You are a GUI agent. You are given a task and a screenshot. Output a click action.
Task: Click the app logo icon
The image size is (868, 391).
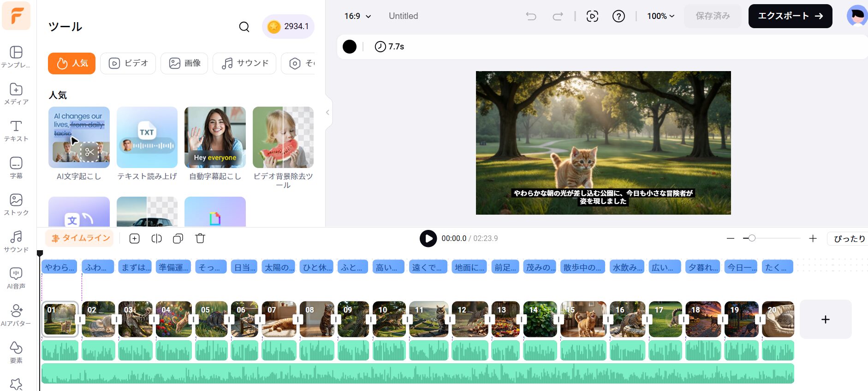pos(16,16)
